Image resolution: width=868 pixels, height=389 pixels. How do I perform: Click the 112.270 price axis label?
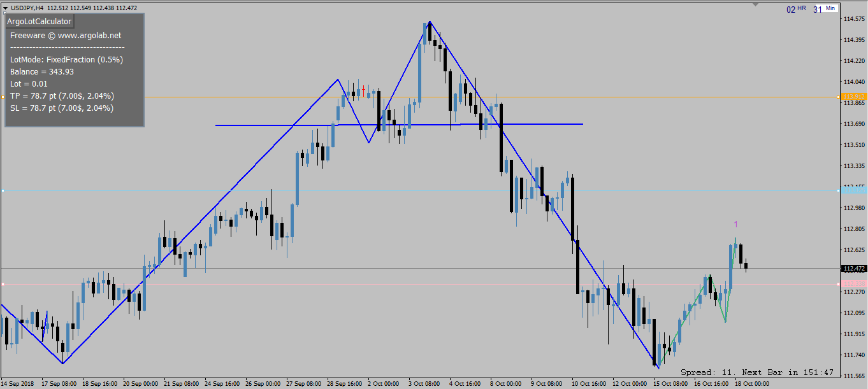pos(854,292)
